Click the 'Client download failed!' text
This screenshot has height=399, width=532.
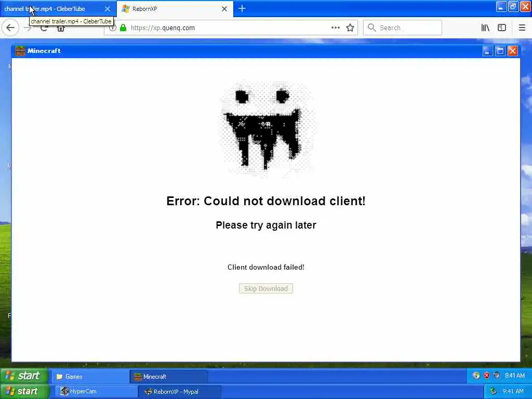[x=265, y=268]
